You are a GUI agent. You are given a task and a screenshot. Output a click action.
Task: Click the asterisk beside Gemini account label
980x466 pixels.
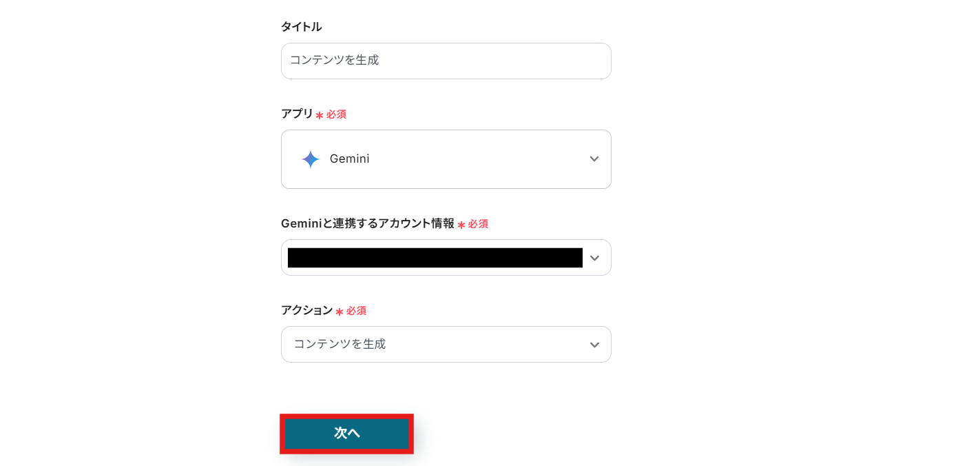point(461,225)
